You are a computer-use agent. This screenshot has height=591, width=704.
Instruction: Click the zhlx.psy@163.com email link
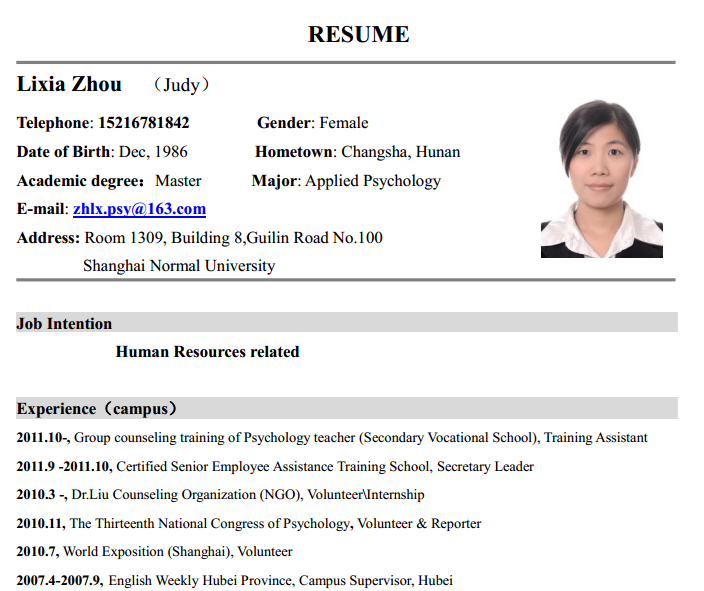(x=139, y=209)
